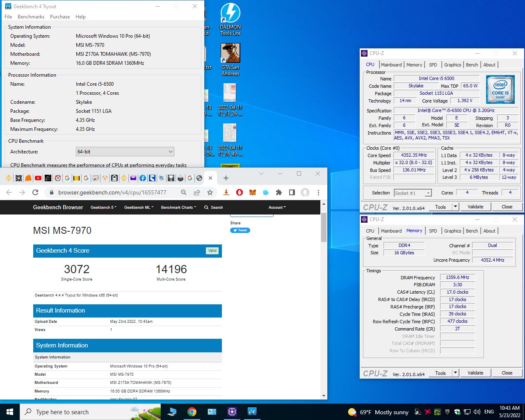The image size is (525, 420).
Task: Click the zoom magnifier icon in address bar
Action: [184, 192]
